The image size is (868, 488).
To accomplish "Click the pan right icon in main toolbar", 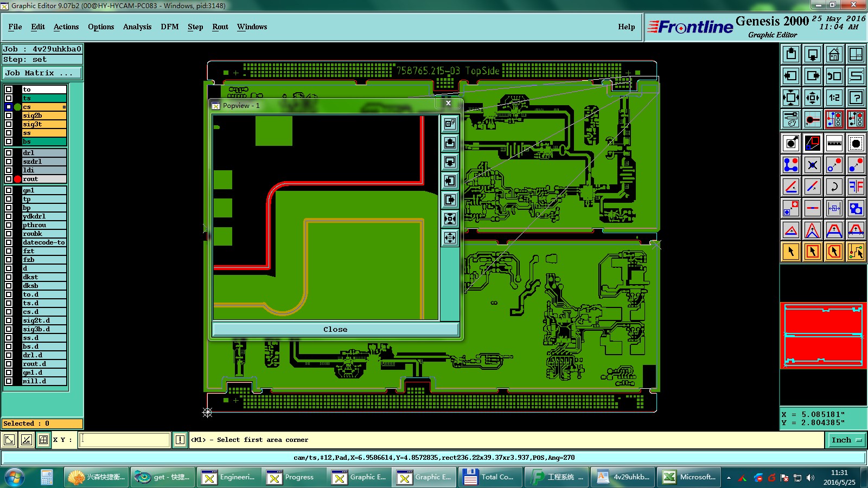I will pyautogui.click(x=813, y=76).
